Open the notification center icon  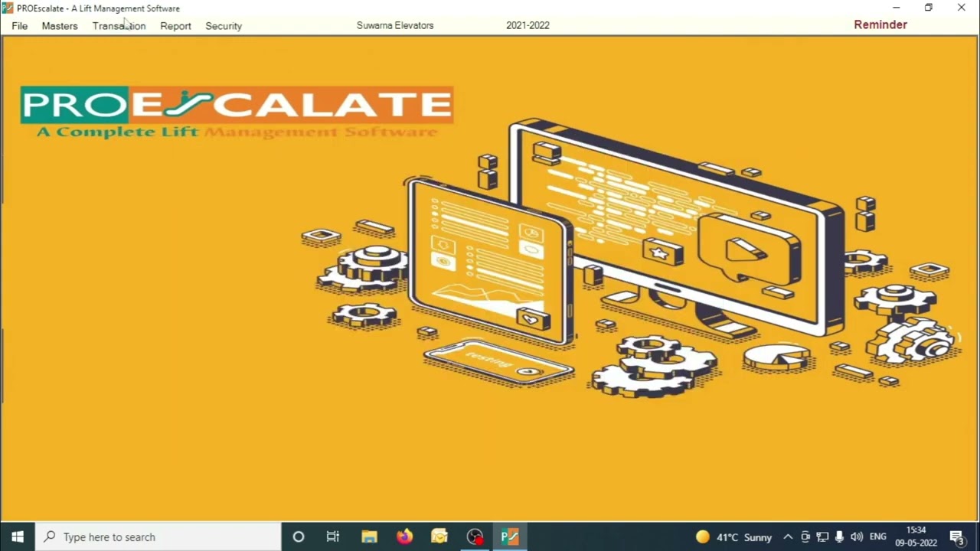tap(956, 537)
